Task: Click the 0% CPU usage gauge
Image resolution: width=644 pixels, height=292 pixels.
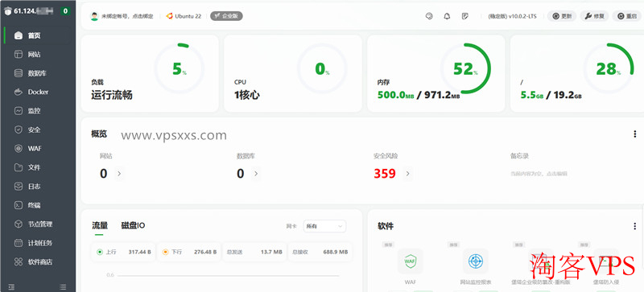Action: pos(322,68)
